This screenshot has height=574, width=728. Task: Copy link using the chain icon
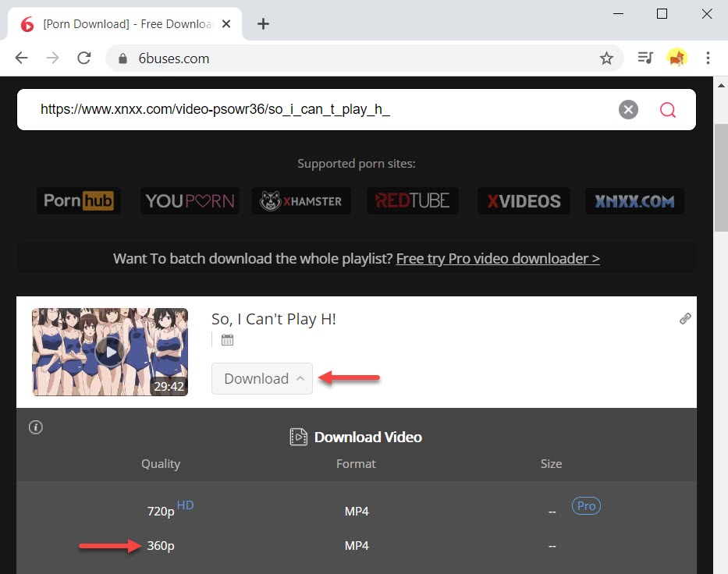[x=685, y=318]
